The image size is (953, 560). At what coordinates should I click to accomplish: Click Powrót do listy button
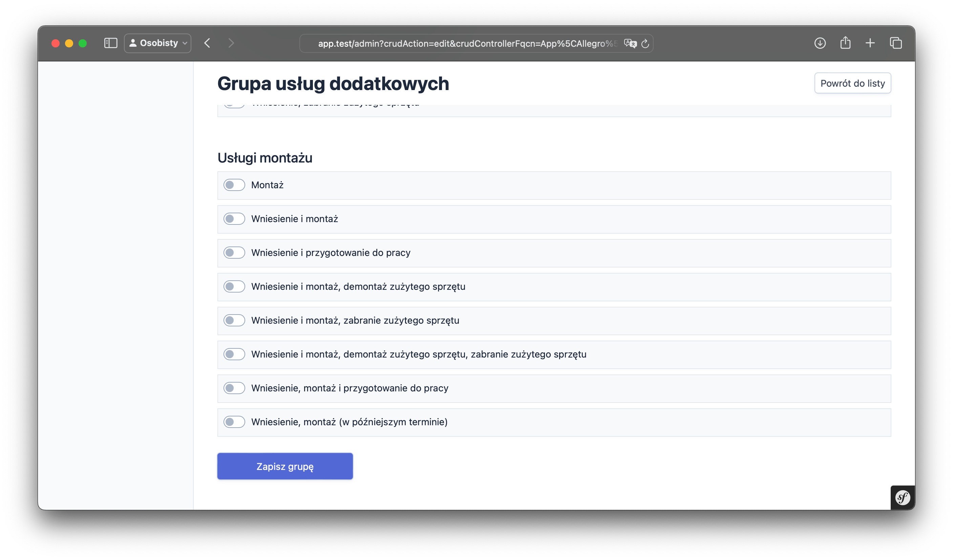pyautogui.click(x=852, y=83)
